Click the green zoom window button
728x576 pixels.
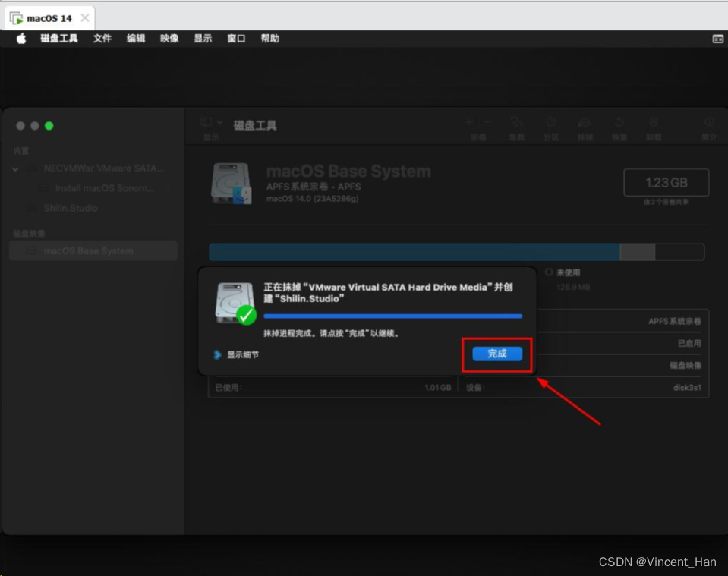pyautogui.click(x=49, y=126)
